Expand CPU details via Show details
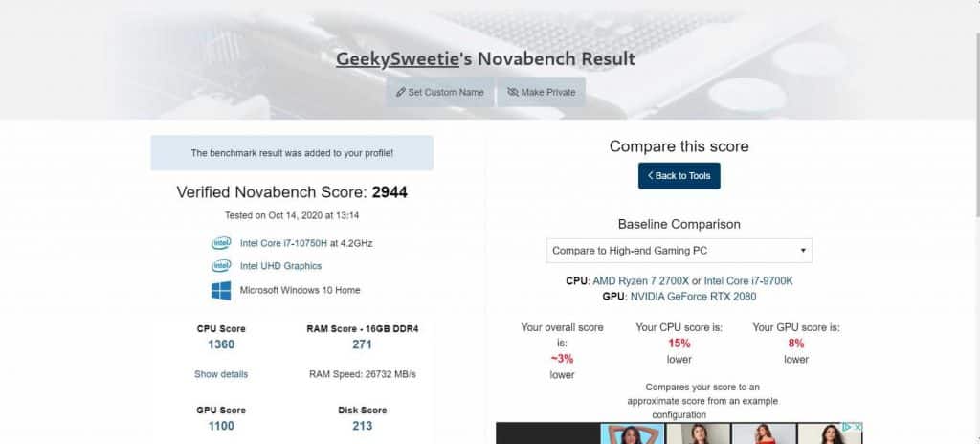Image resolution: width=980 pixels, height=444 pixels. pos(221,374)
